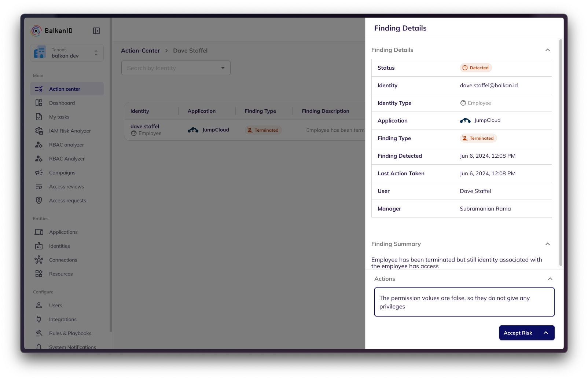Click the Action-Center breadcrumb link

(x=140, y=51)
